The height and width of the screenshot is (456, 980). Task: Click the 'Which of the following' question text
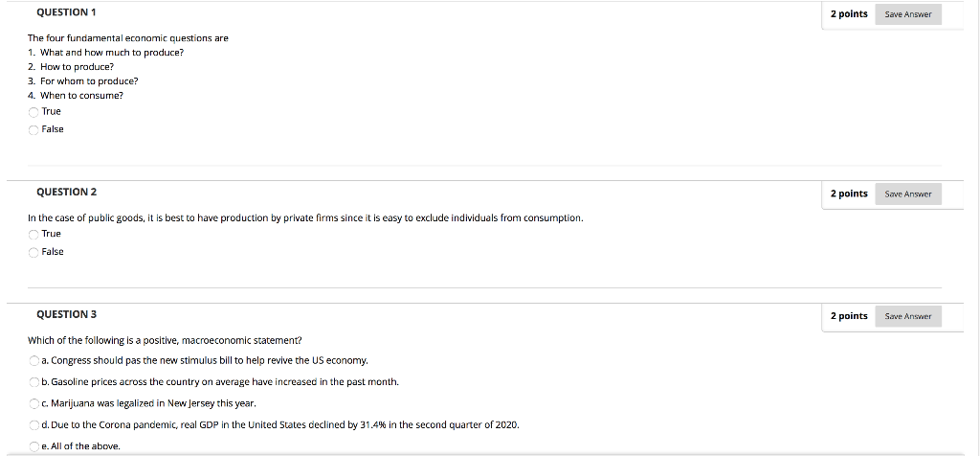pyautogui.click(x=165, y=340)
